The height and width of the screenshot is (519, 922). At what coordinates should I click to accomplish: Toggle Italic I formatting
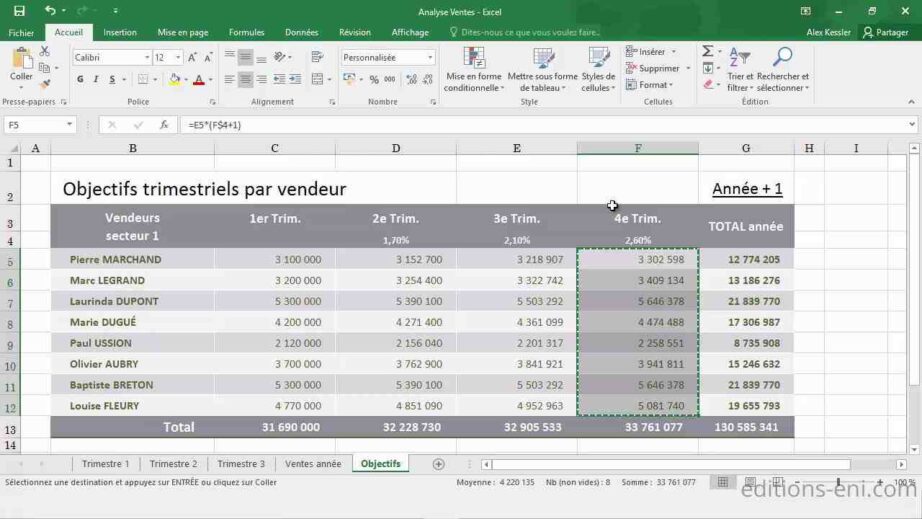[96, 79]
